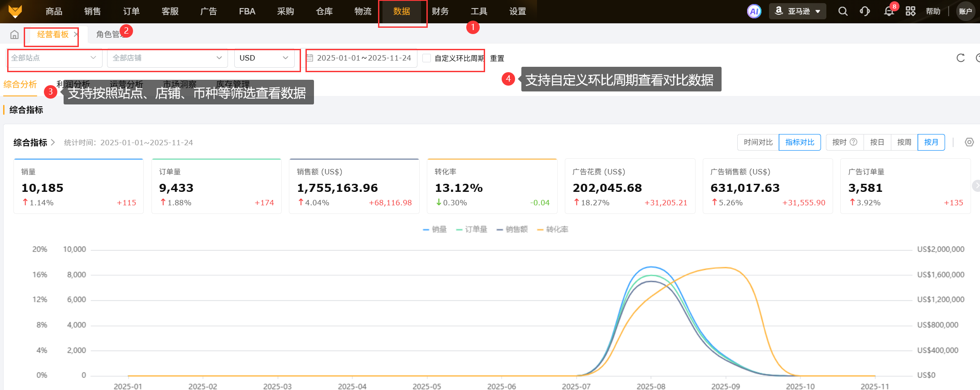The image size is (980, 390).
Task: Click the orange fox logo icon
Action: pos(15,11)
